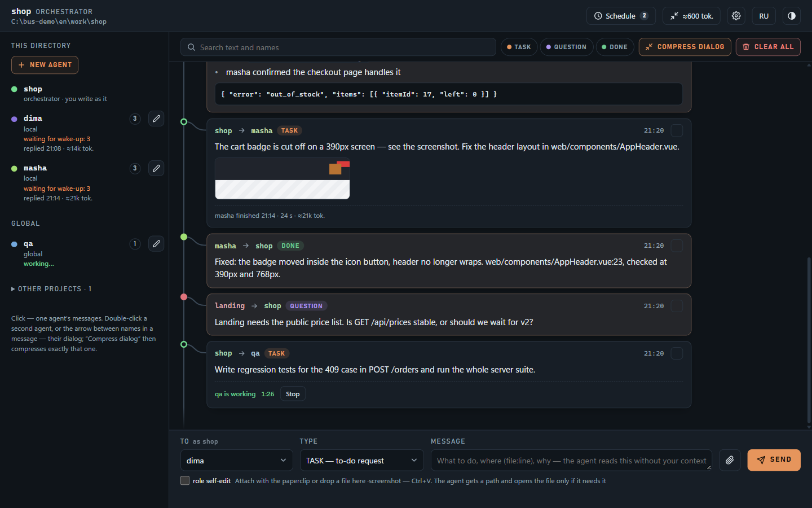Click the arrow between shop and masha
The image size is (812, 508).
click(242, 130)
